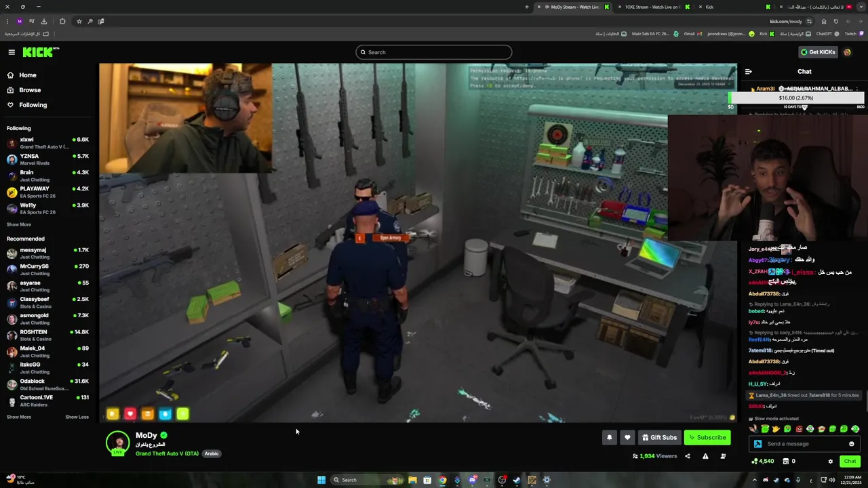Toggle the yellow overlay button on stream
Viewport: 868px width, 488px height.
[113, 413]
